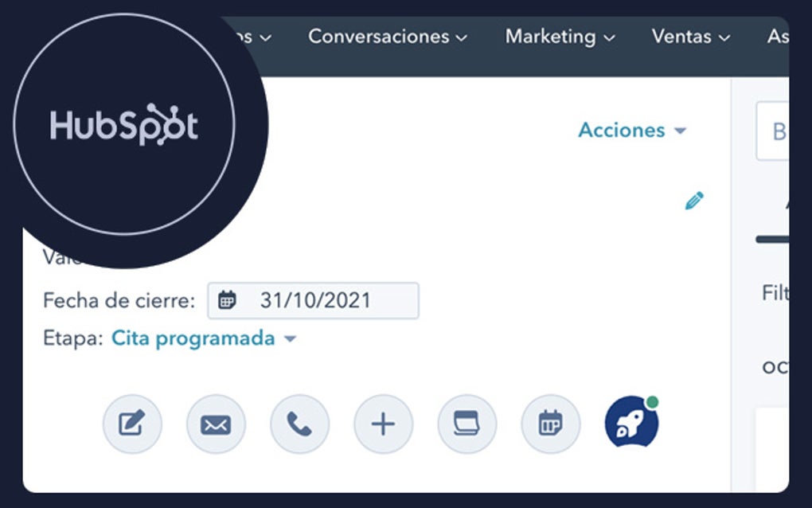
Task: Click the email envelope icon button
Action: click(x=216, y=424)
